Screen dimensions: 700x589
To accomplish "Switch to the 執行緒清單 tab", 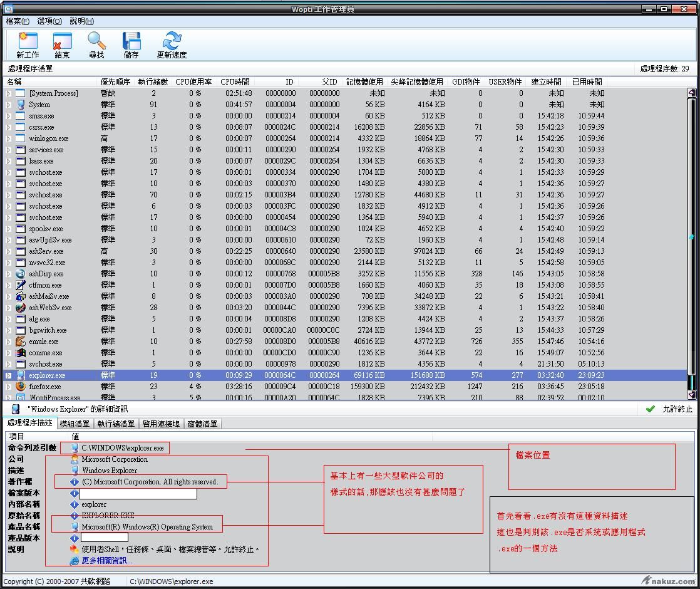I will point(116,424).
